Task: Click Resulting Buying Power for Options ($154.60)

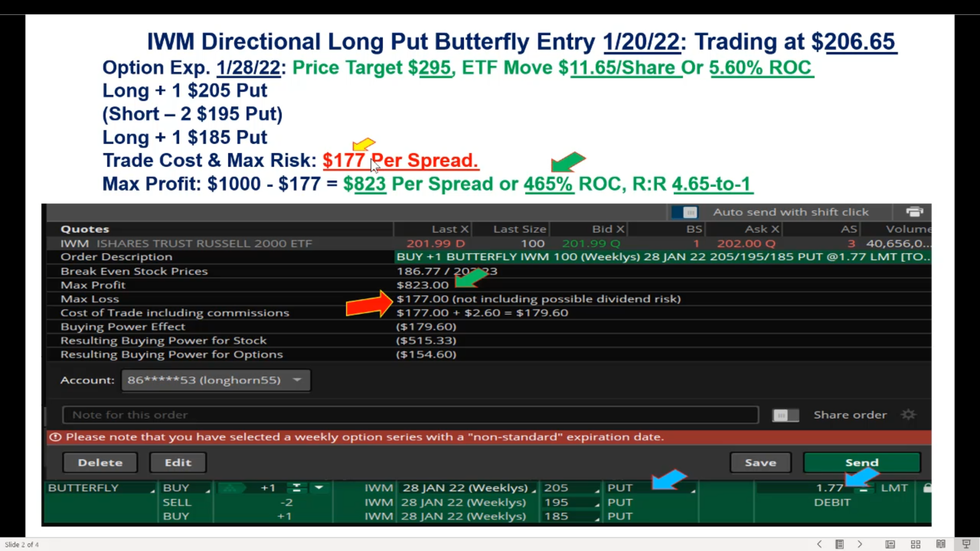Action: tap(426, 354)
